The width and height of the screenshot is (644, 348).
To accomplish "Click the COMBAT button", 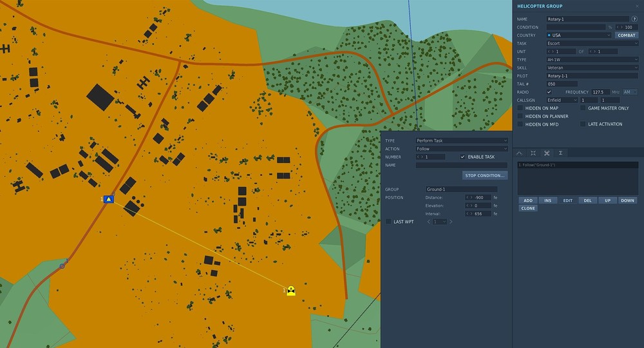I will (627, 35).
